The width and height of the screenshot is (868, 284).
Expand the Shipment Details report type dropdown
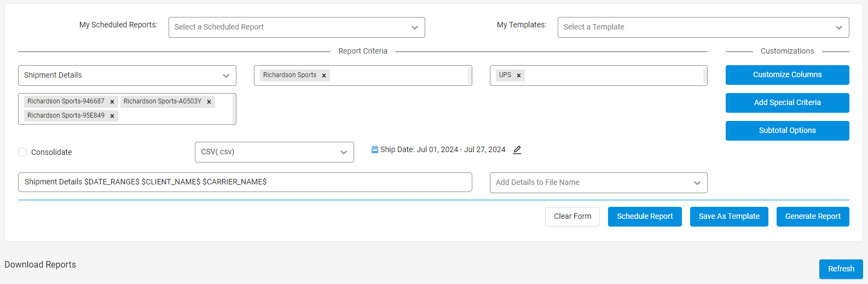(x=127, y=76)
